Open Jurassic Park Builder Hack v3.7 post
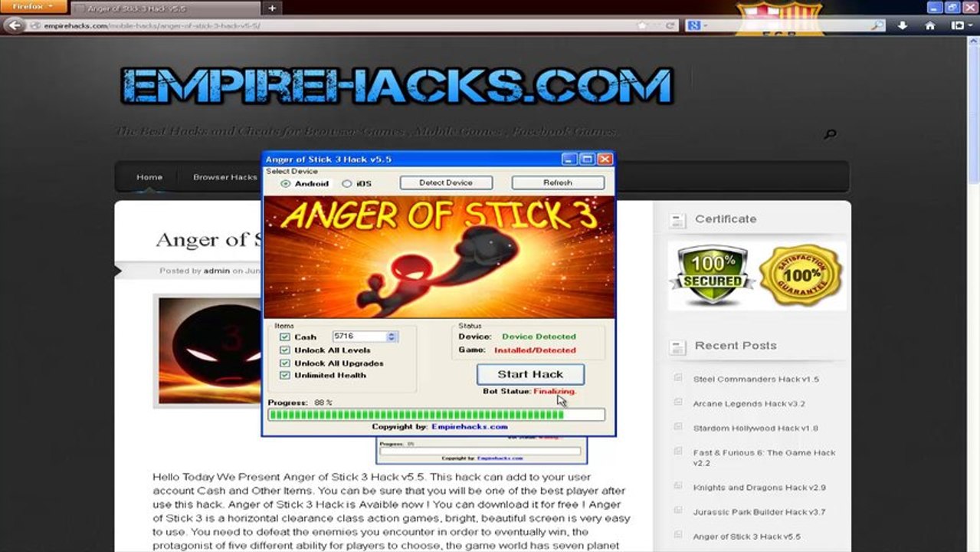This screenshot has height=552, width=980. pos(759,512)
